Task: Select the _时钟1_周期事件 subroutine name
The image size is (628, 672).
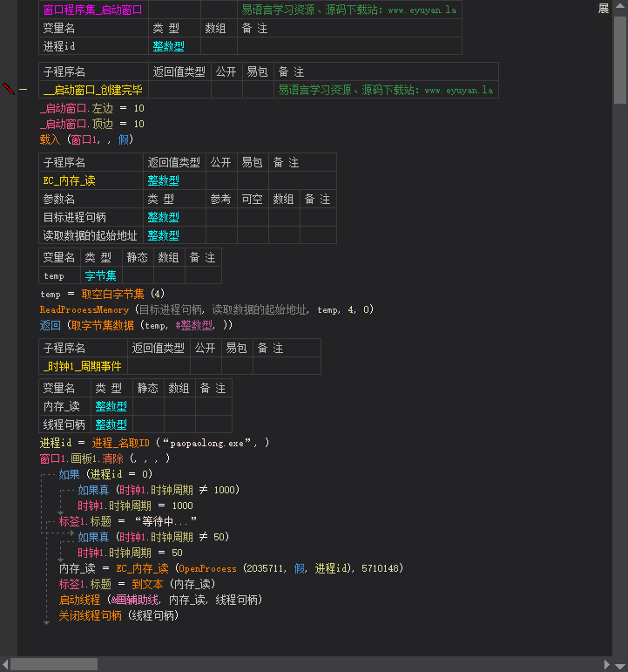Action: (x=83, y=367)
